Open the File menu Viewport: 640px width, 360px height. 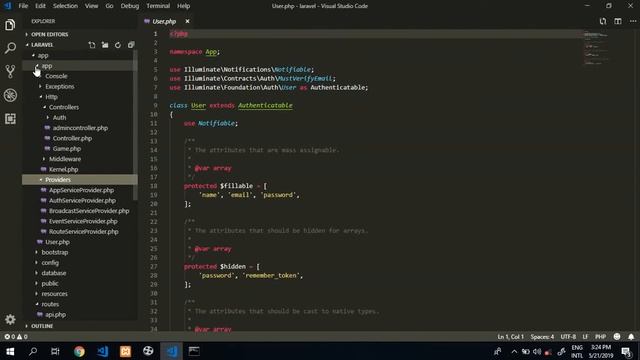[x=23, y=6]
